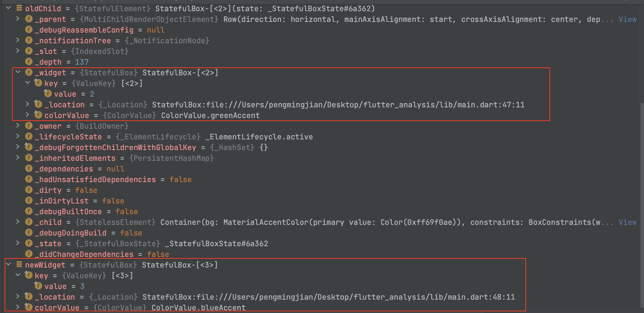Select the _inDirtyList = false row

click(321, 201)
